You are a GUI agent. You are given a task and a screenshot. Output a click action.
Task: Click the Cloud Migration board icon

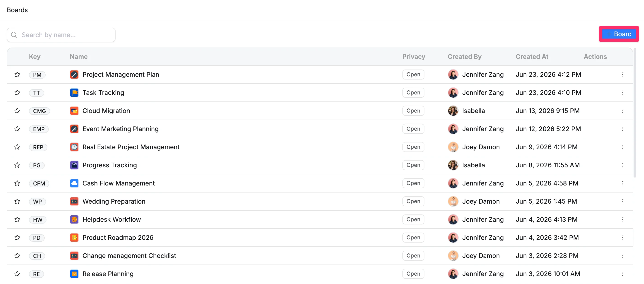click(74, 111)
